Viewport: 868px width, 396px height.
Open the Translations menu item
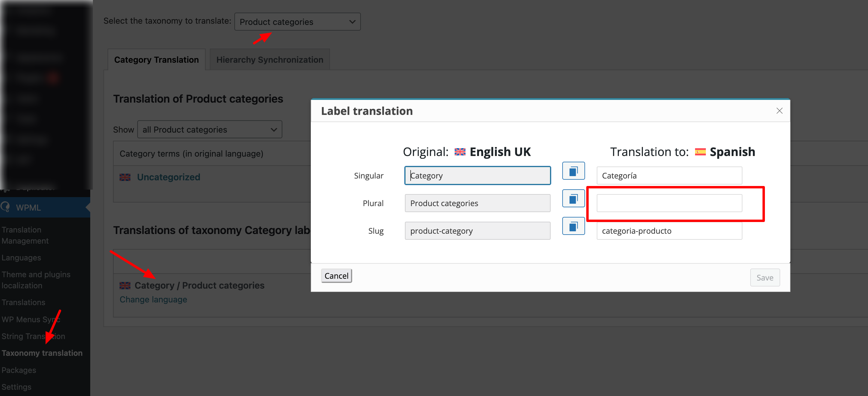[x=23, y=303]
